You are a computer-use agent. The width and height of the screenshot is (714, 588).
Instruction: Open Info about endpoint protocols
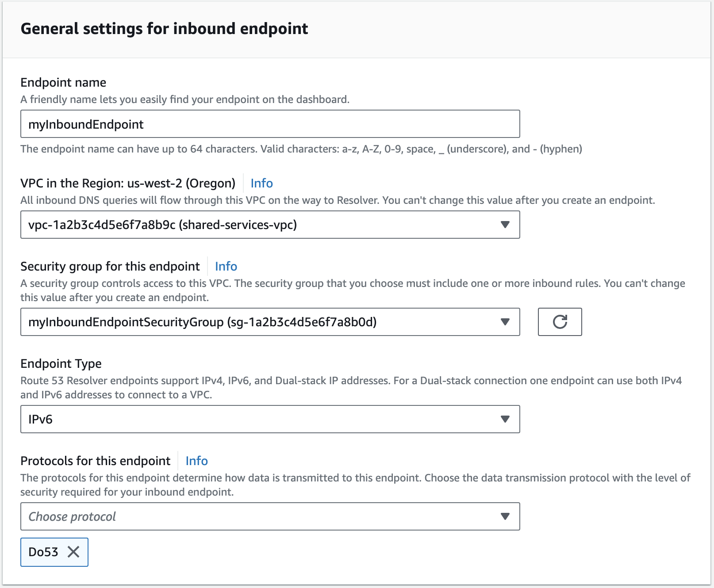196,461
